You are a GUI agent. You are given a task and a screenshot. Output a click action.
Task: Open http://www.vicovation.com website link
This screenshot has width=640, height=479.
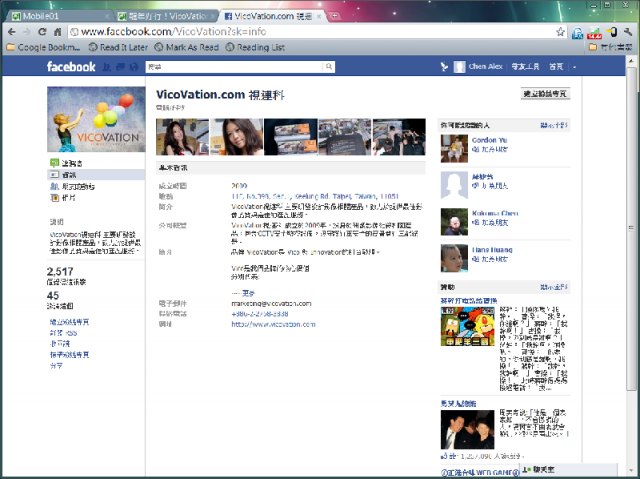coord(273,324)
